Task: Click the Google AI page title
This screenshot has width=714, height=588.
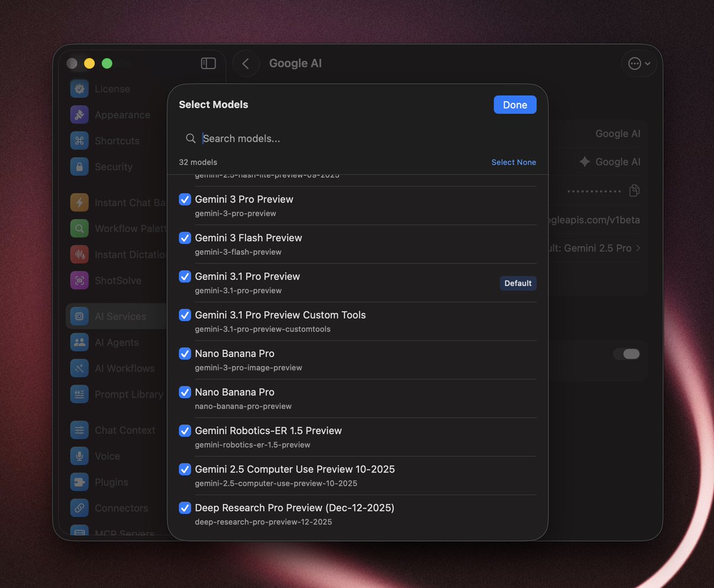Action: pos(295,63)
